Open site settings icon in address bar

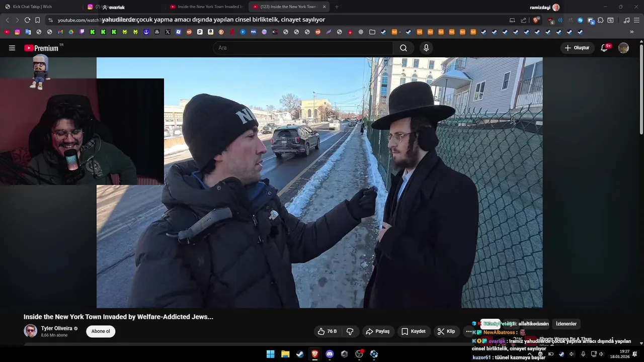pyautogui.click(x=50, y=20)
